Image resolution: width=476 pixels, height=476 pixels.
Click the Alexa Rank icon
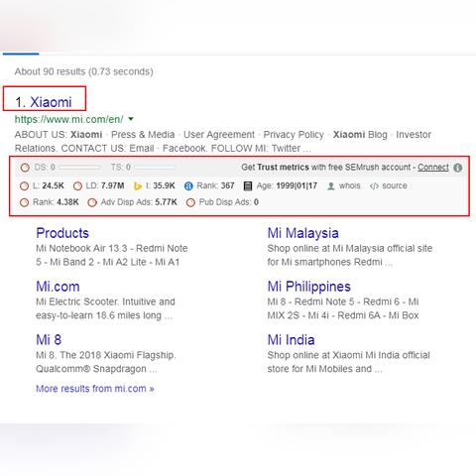coord(188,186)
